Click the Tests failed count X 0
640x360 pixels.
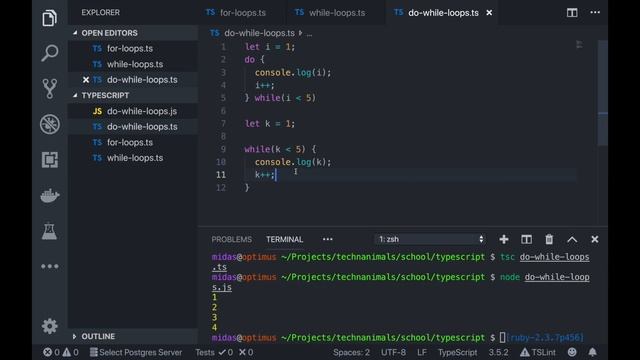tap(246, 352)
